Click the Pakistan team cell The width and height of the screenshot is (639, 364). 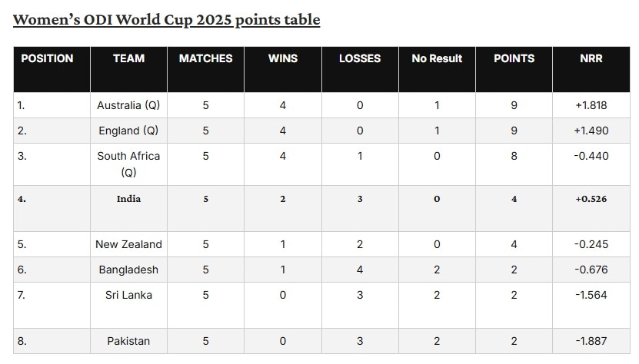(128, 341)
